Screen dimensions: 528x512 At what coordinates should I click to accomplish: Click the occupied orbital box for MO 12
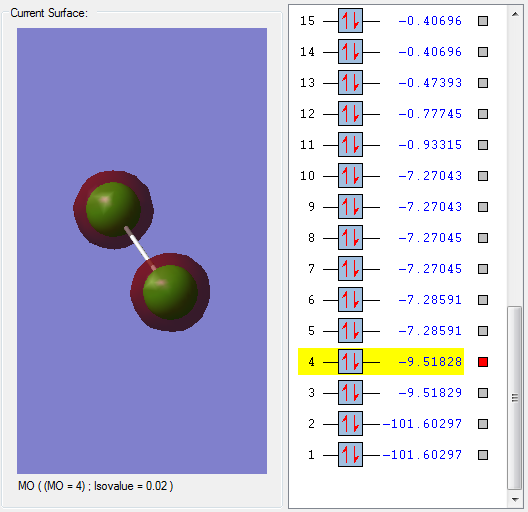tap(350, 114)
